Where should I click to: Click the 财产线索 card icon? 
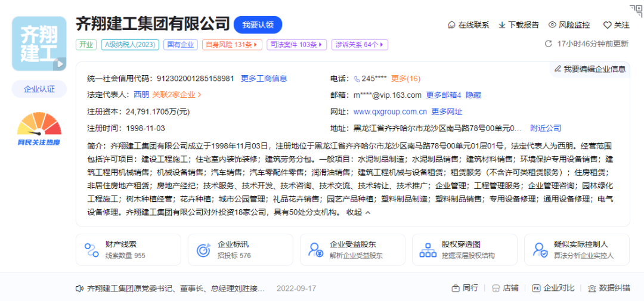click(x=92, y=250)
